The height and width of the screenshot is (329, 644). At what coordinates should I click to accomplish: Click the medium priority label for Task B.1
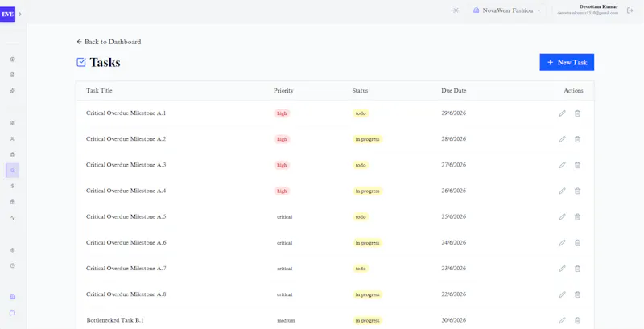coord(286,320)
